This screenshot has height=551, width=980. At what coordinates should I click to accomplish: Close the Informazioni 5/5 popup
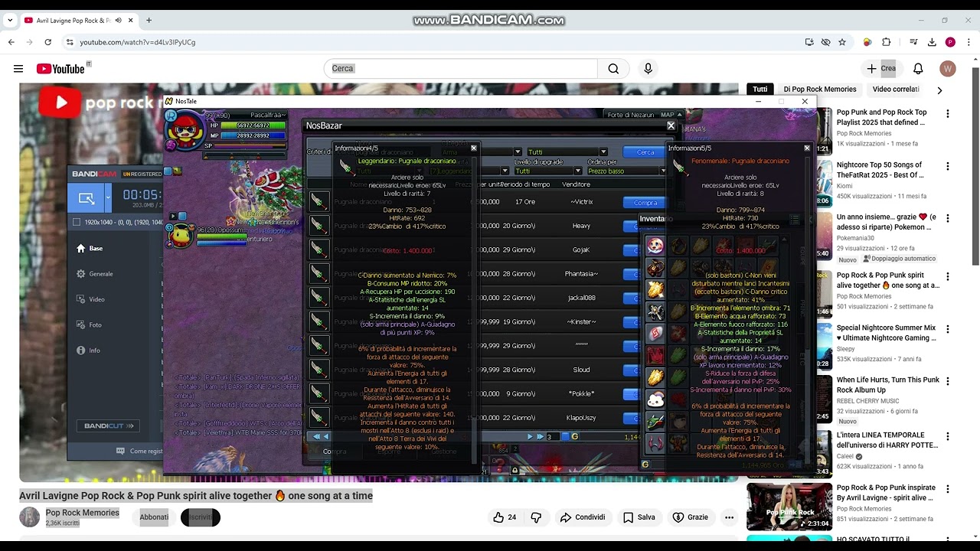pyautogui.click(x=806, y=148)
